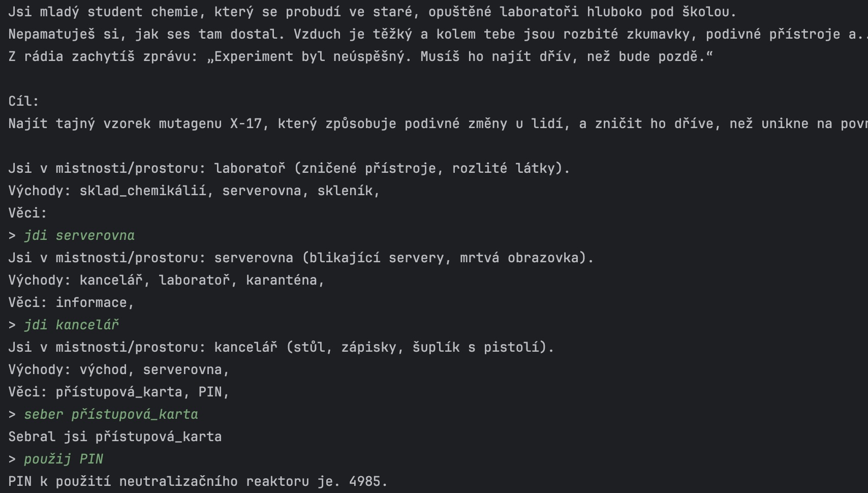Click the green 'použij PIN' command

pos(64,459)
